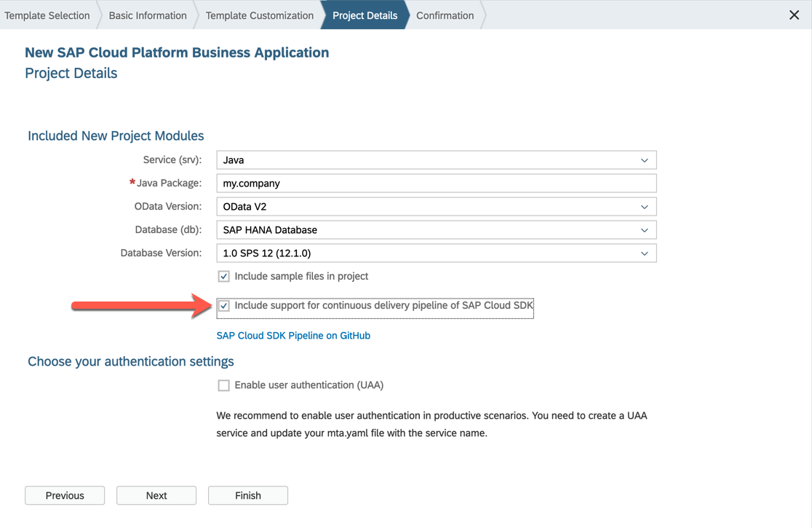Expand the OData Version dropdown
This screenshot has width=812, height=528.
pos(644,207)
